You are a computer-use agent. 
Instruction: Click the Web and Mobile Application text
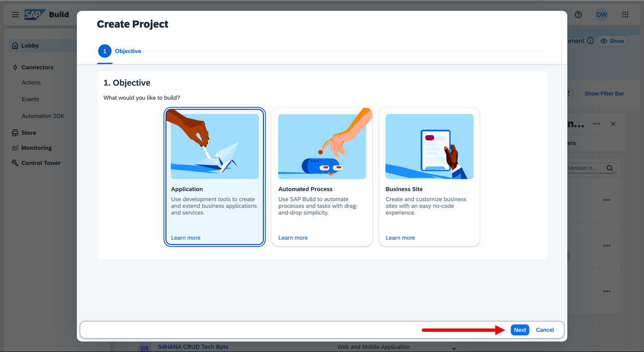point(373,347)
